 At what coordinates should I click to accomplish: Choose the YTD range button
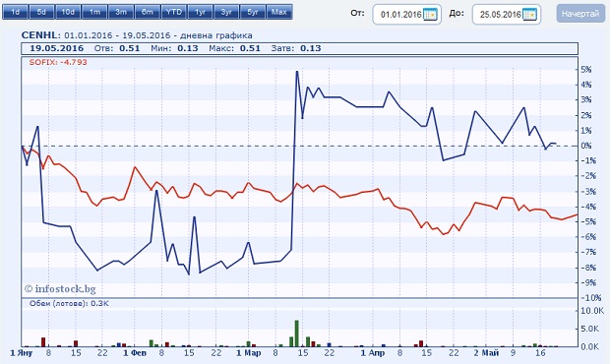[174, 12]
